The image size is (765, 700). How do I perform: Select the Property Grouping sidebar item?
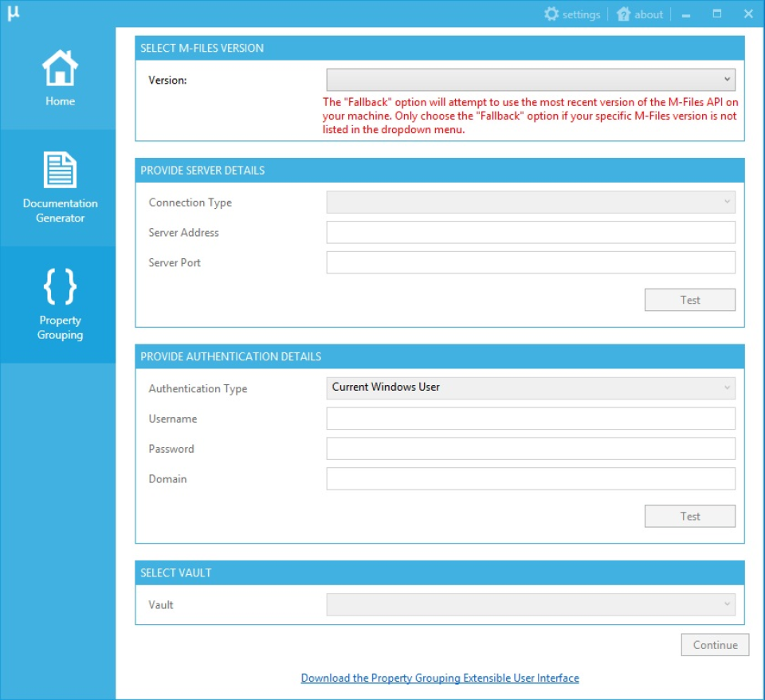60,304
